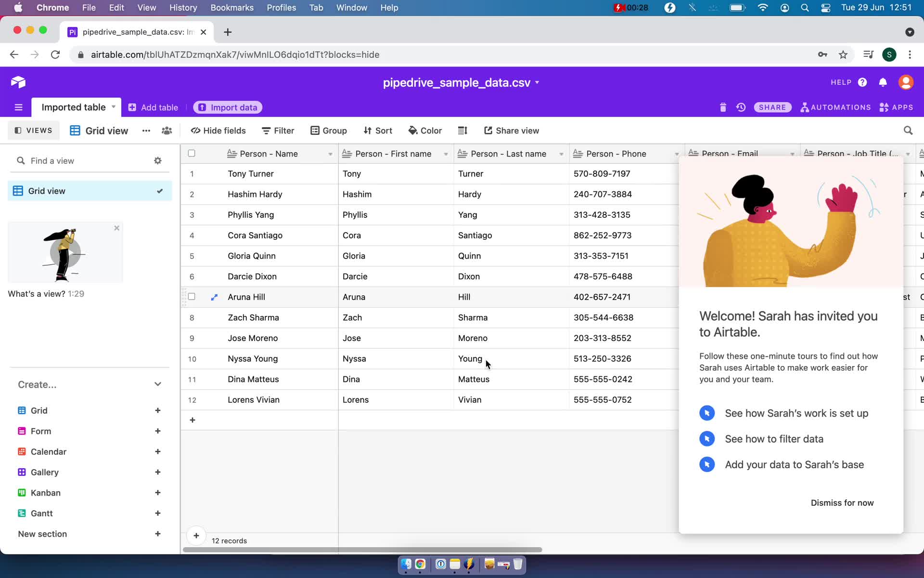
Task: Toggle the Views sidebar
Action: 33,131
